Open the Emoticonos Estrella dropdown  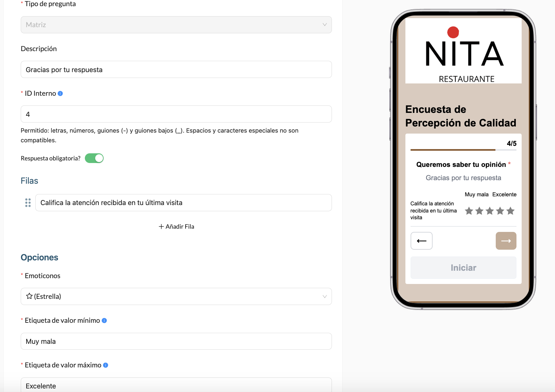coord(176,296)
